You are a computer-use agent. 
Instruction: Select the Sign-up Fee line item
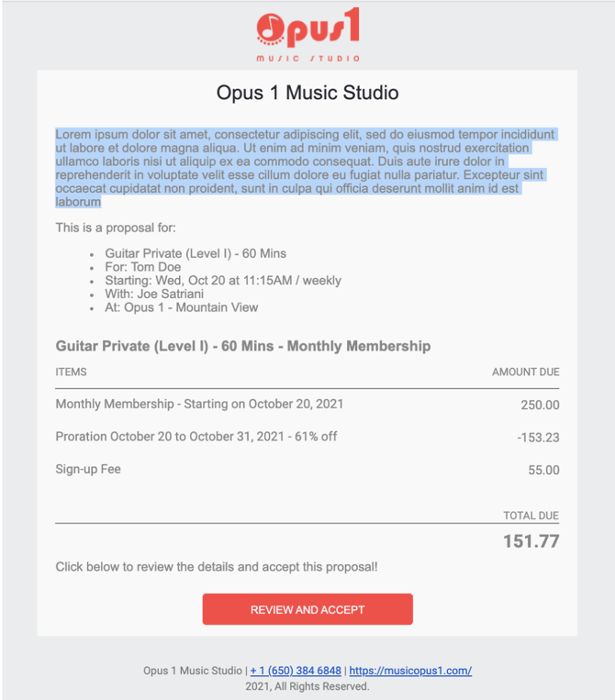pos(88,470)
